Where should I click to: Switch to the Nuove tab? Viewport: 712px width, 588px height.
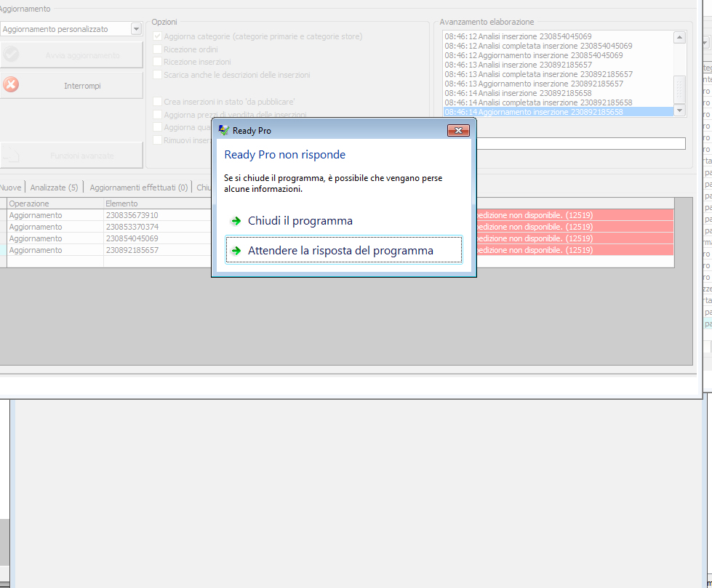(x=10, y=188)
